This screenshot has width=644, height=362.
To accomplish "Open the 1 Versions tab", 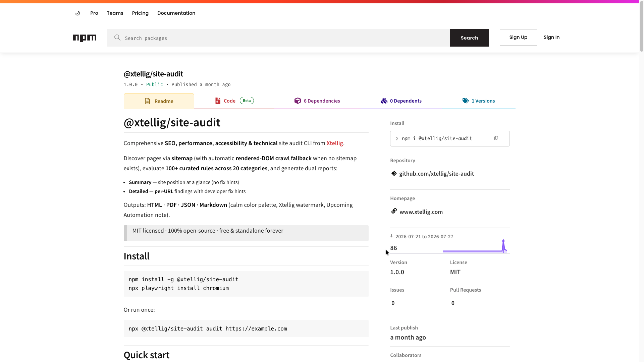I will tap(478, 101).
